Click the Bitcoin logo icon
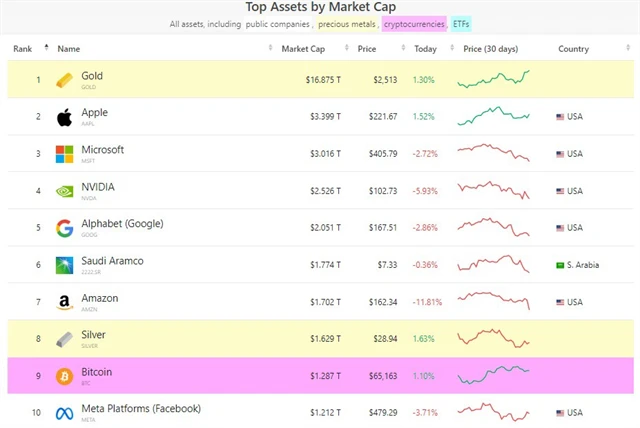The height and width of the screenshot is (428, 640). click(x=64, y=376)
